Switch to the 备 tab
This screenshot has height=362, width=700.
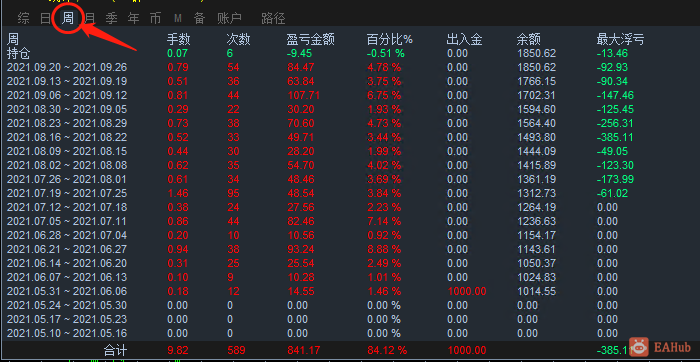click(199, 18)
